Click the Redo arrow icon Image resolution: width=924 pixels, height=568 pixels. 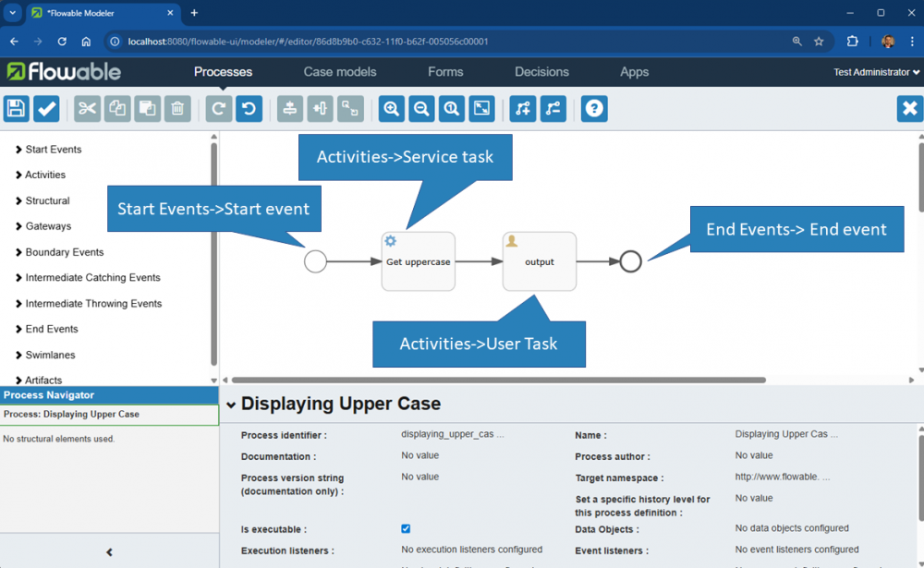(x=219, y=109)
